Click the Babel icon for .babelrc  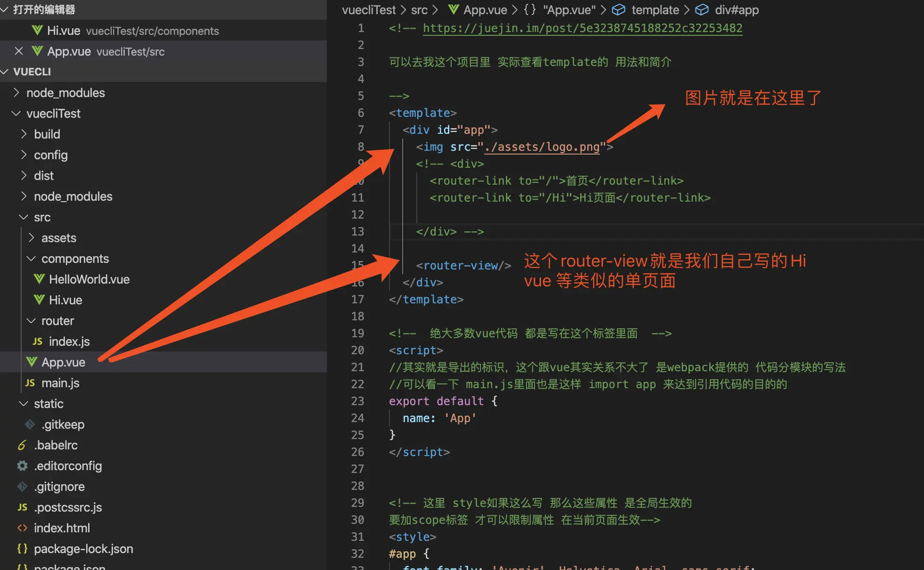[x=22, y=445]
